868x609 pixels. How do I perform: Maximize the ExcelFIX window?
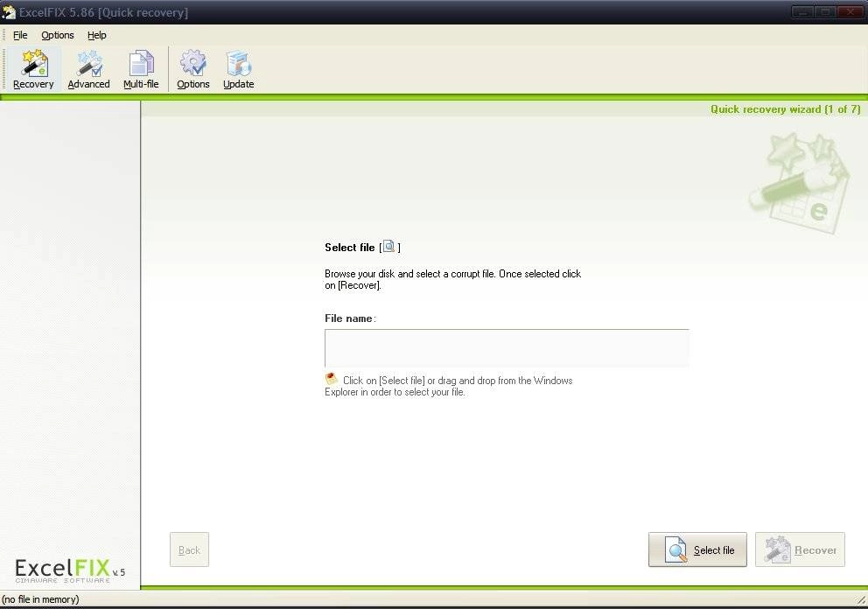pyautogui.click(x=825, y=11)
